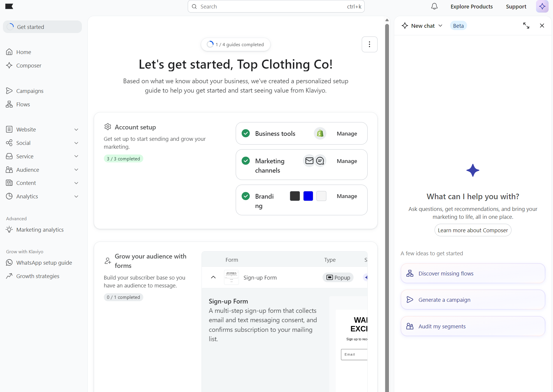Click the '0 / 1 completed' badge
Image resolution: width=553 pixels, height=392 pixels.
123,297
